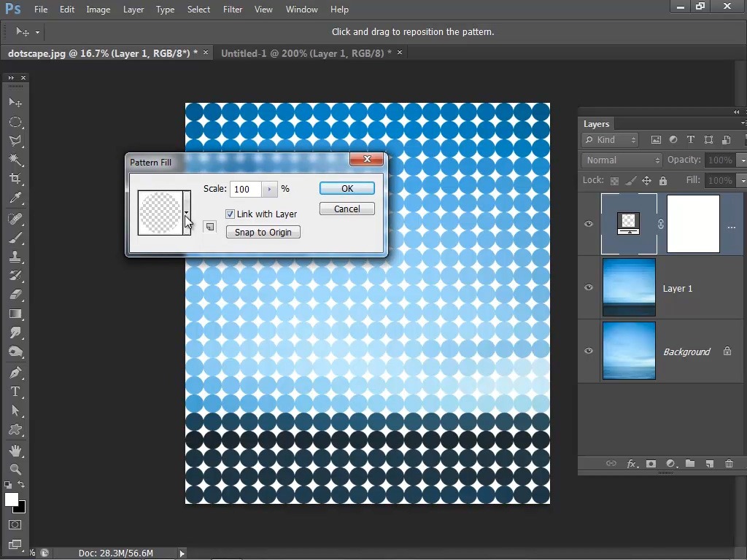Viewport: 747px width, 560px height.
Task: Open the Normal blend mode dropdown
Action: coord(622,160)
